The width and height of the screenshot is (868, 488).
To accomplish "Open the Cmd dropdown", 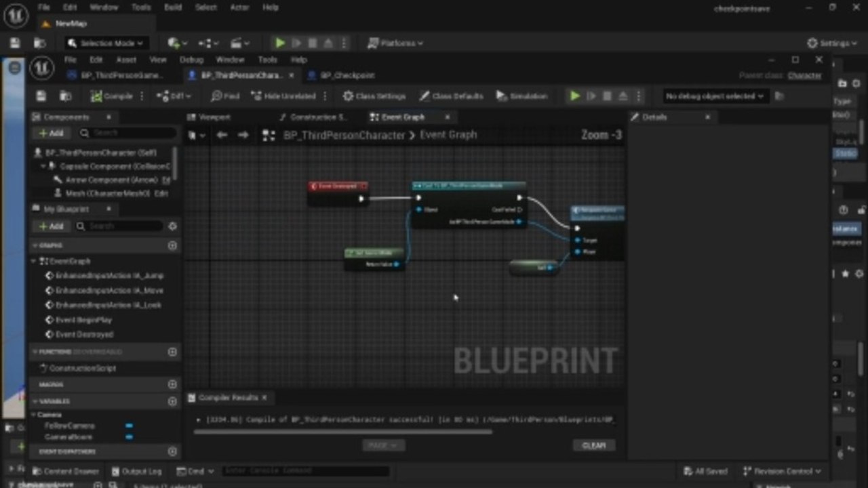I will (x=195, y=471).
